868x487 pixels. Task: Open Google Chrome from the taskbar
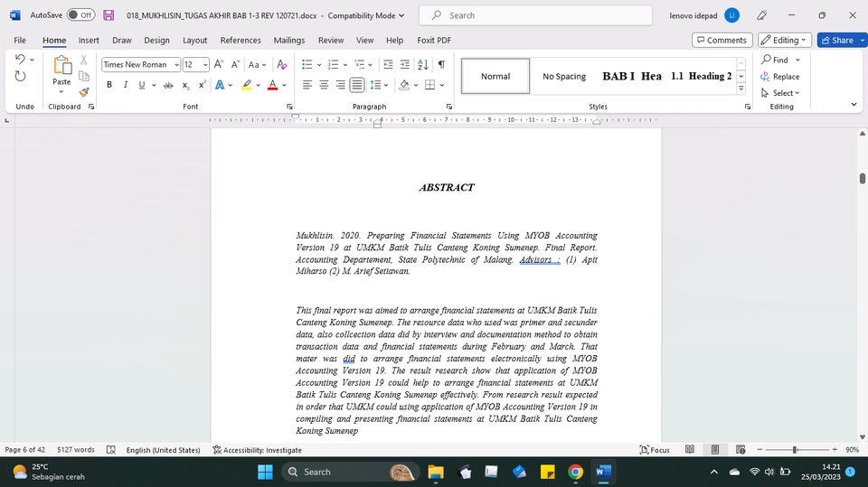[x=576, y=472]
